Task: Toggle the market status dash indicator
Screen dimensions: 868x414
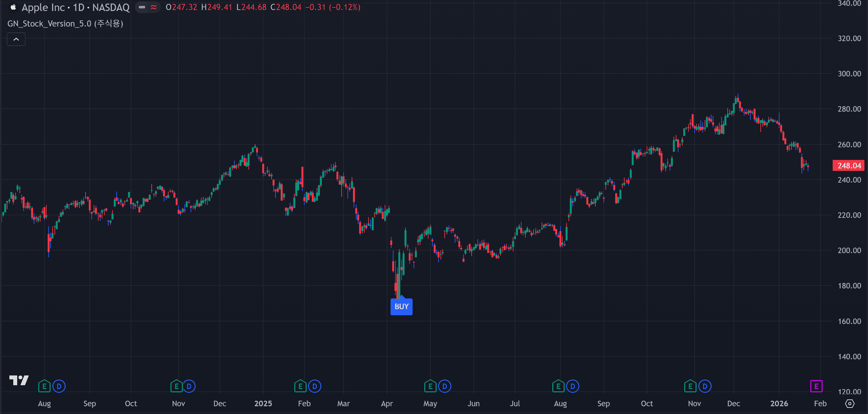Action: click(142, 7)
